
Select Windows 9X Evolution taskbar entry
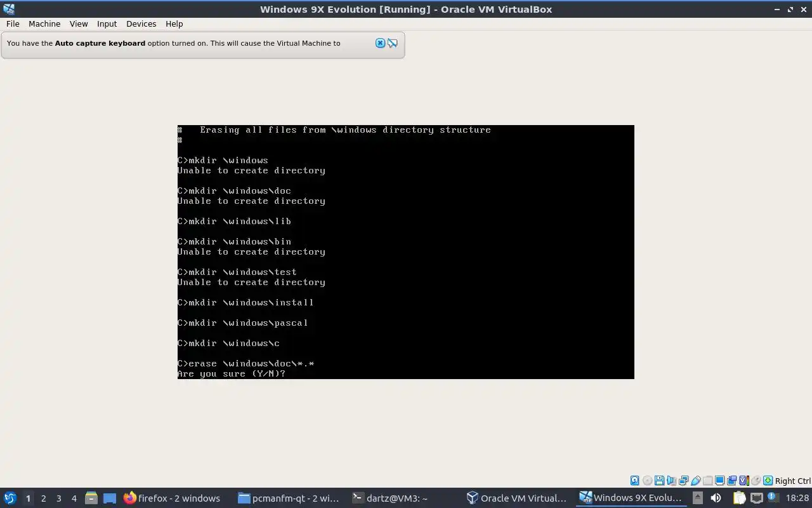pos(632,498)
